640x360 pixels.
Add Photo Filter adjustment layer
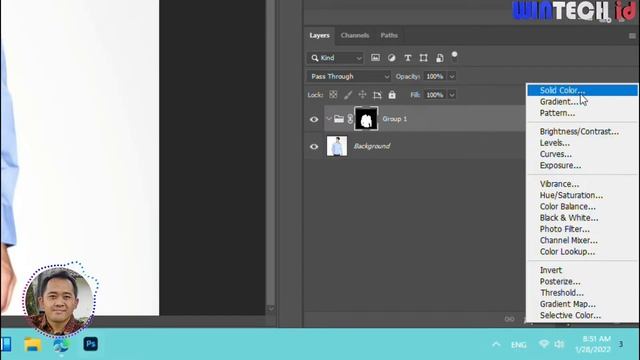pyautogui.click(x=582, y=229)
